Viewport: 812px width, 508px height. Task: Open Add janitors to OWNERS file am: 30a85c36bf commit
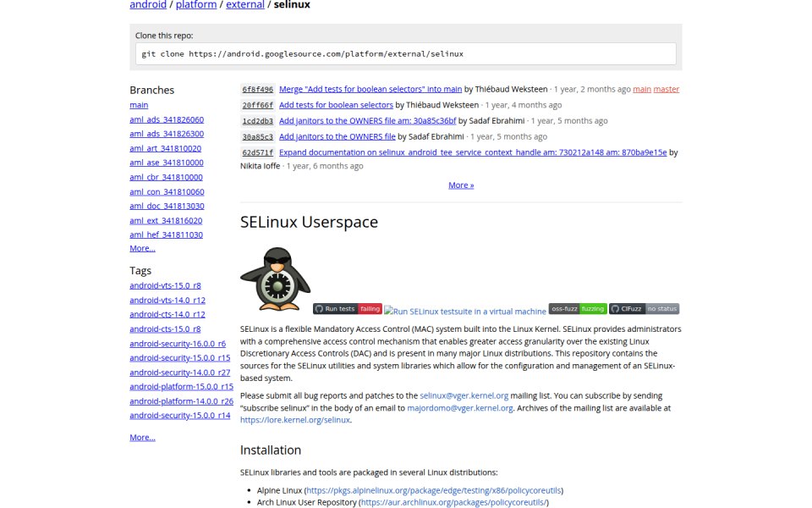point(368,121)
